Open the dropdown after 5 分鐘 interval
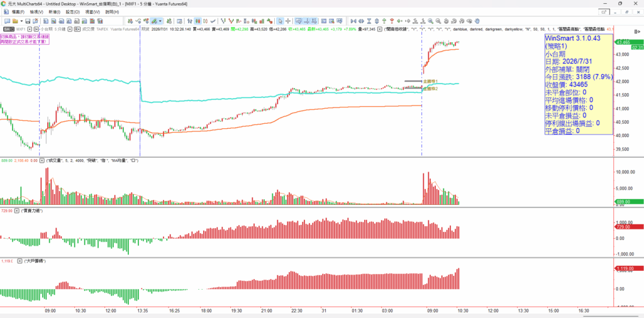 click(x=70, y=29)
